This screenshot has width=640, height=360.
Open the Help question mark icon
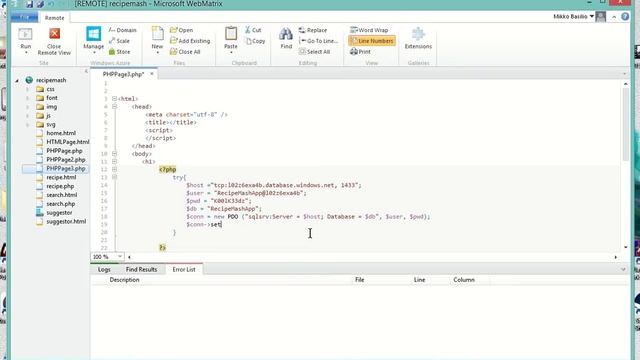pyautogui.click(x=625, y=17)
